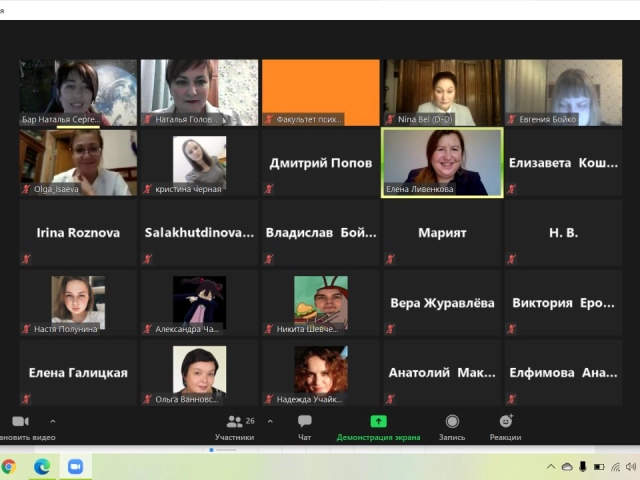The width and height of the screenshot is (640, 480).
Task: Start recording with Запись button
Action: point(452,427)
